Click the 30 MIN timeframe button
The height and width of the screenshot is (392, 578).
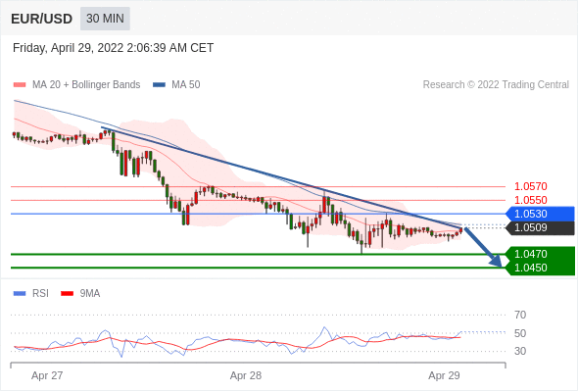point(105,19)
